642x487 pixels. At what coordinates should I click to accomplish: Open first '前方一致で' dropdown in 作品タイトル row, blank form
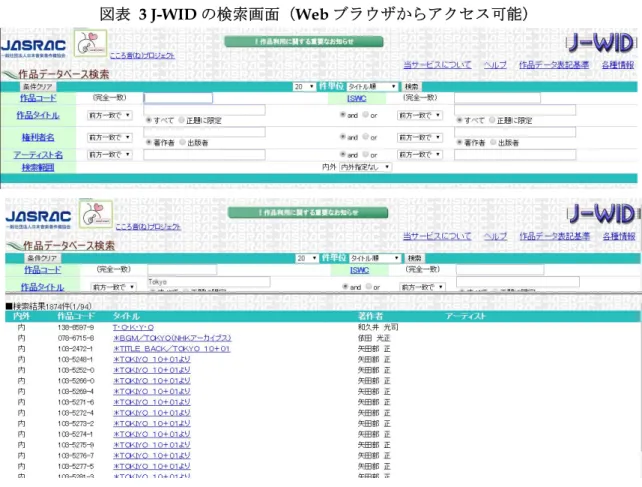pos(110,116)
